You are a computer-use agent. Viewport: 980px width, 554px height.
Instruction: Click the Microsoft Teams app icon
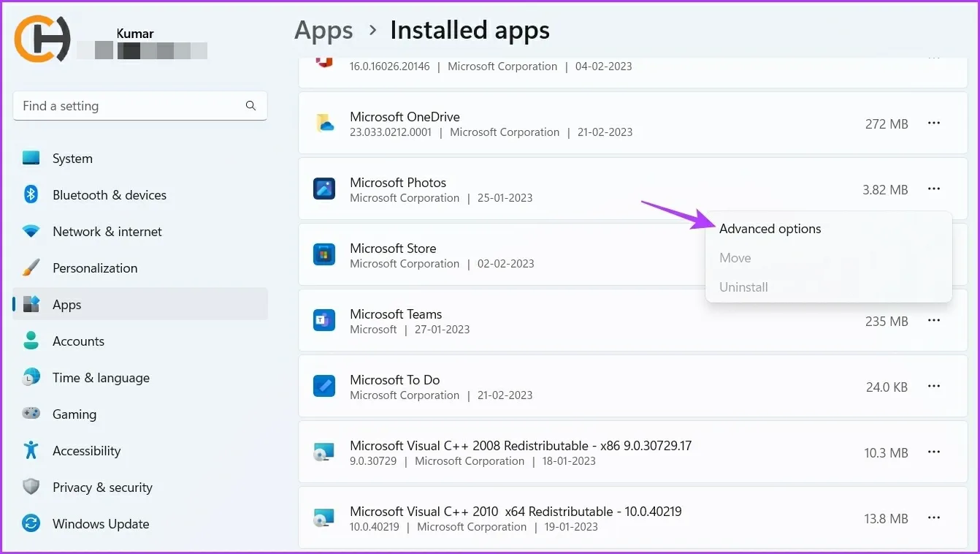(324, 321)
